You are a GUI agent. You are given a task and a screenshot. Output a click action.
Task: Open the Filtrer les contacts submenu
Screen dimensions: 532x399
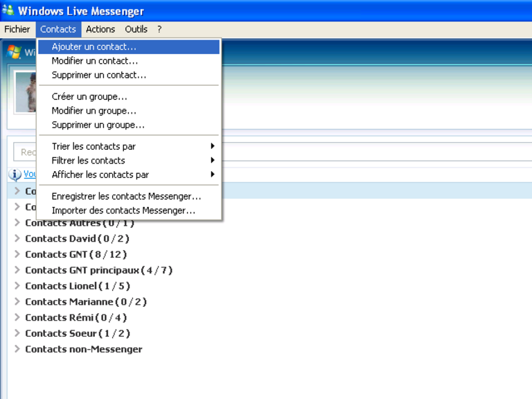point(129,161)
